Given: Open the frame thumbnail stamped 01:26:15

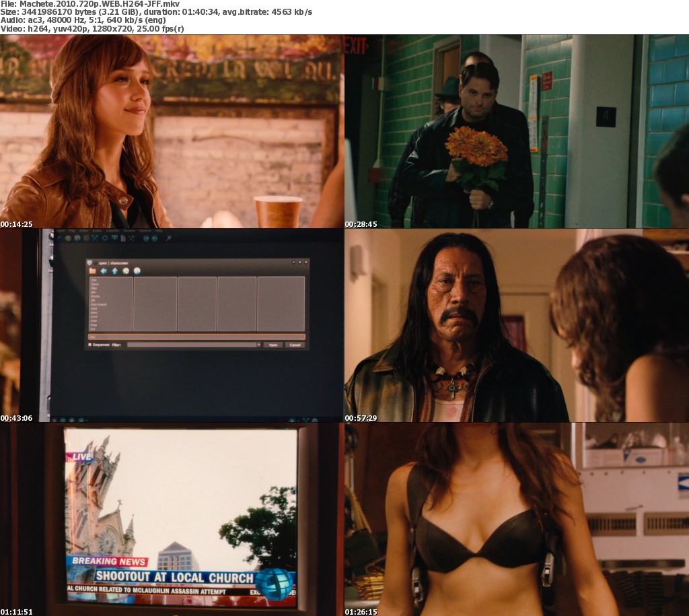Looking at the screenshot, I should pyautogui.click(x=517, y=519).
